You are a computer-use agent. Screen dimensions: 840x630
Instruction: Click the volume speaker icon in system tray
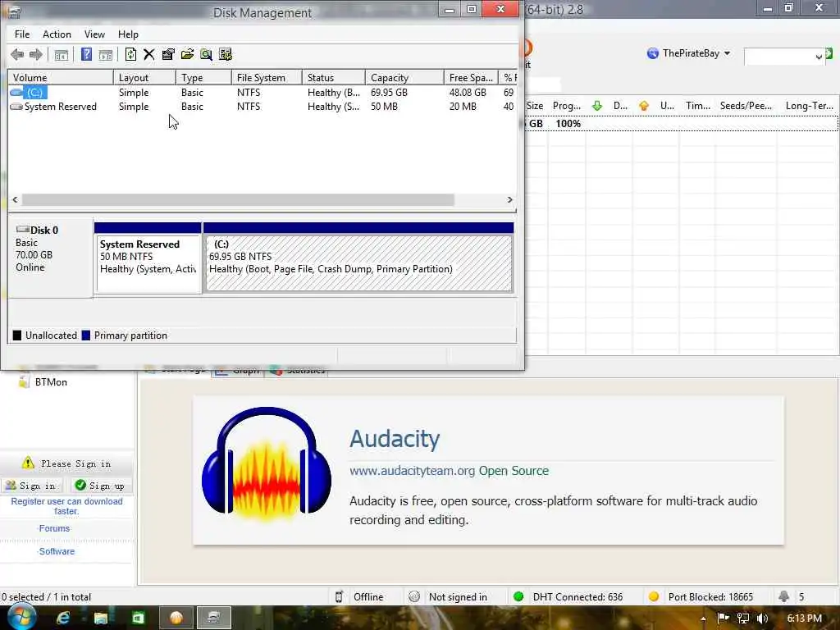click(762, 619)
